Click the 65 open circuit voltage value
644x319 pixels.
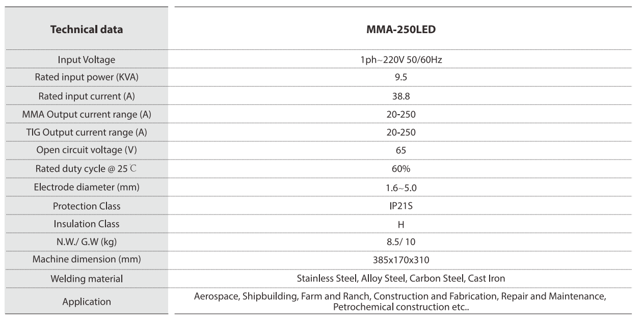point(401,150)
